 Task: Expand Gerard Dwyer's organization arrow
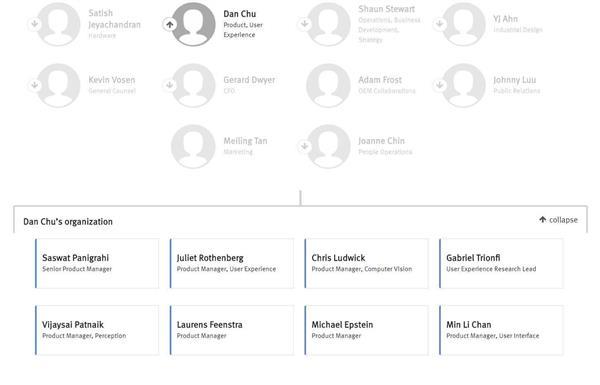(x=170, y=85)
